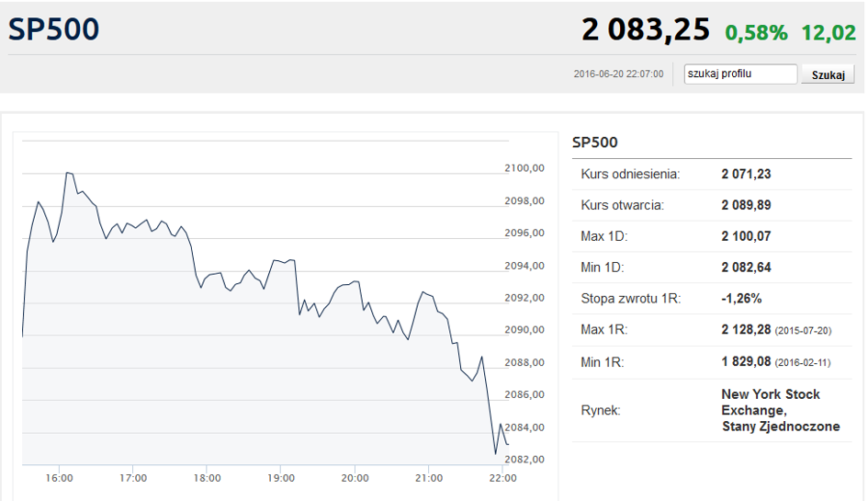The height and width of the screenshot is (501, 868).
Task: Click the Kurs otwarcia value 2 089,89
Action: (746, 205)
